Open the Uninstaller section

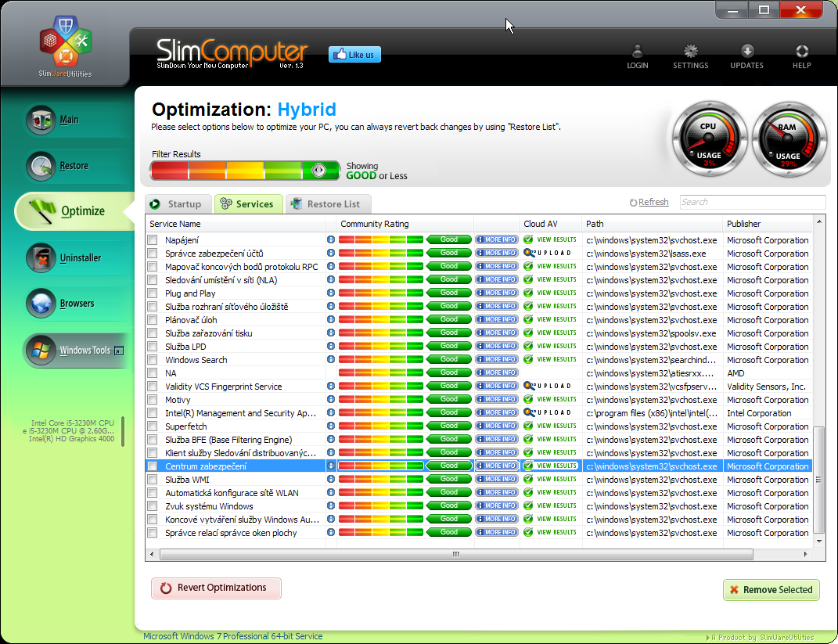[x=79, y=257]
